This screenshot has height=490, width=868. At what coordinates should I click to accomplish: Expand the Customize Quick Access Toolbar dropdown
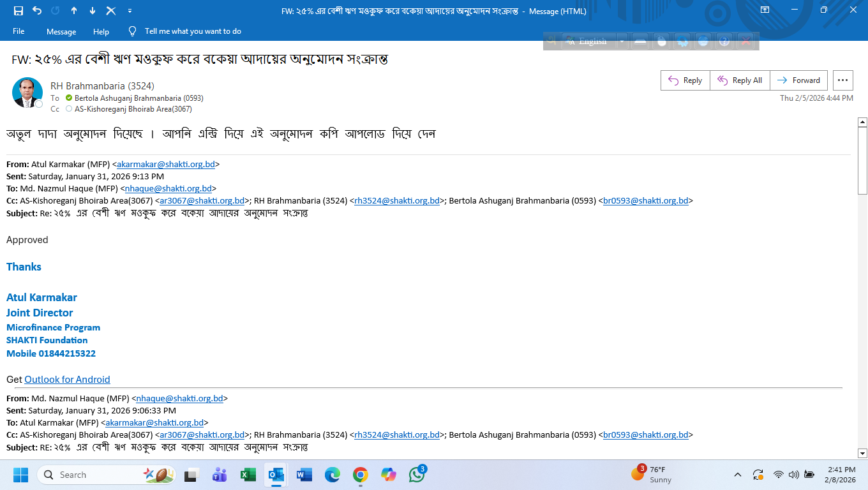(x=130, y=11)
